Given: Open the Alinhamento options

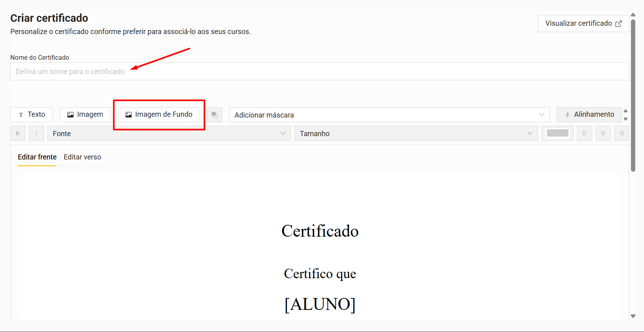Looking at the screenshot, I should click(x=589, y=114).
